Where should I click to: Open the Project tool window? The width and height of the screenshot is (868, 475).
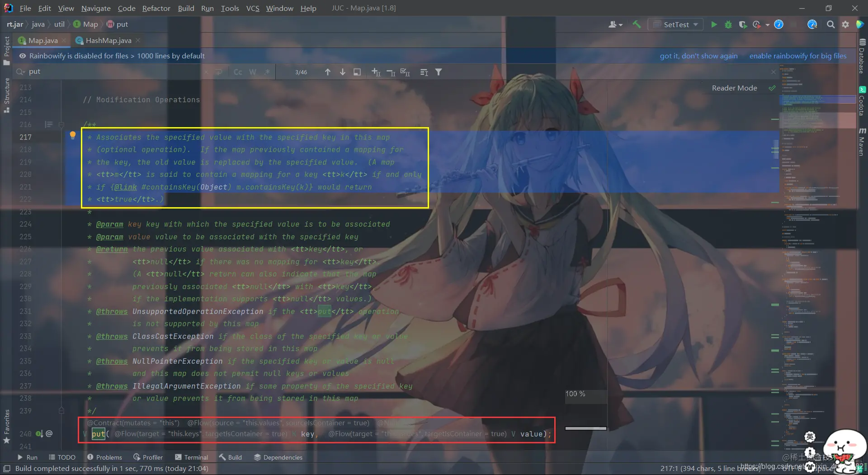click(x=6, y=50)
